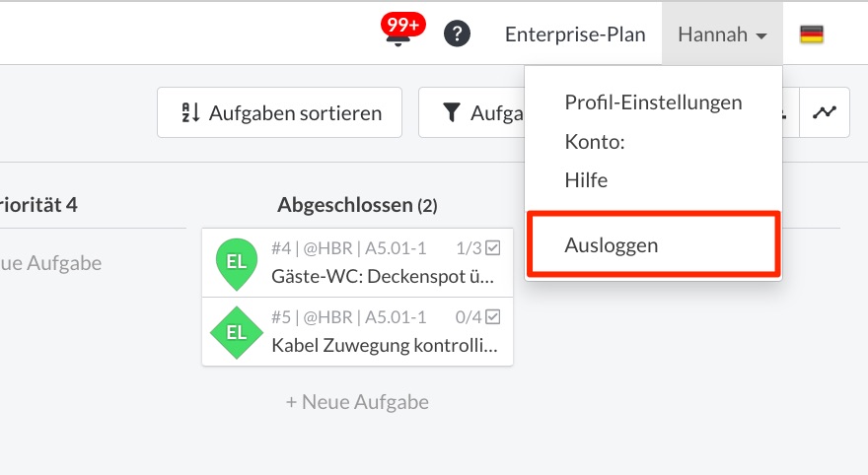Viewport: 868px width, 475px height.
Task: Collapse the Hannah user dropdown
Action: [722, 34]
